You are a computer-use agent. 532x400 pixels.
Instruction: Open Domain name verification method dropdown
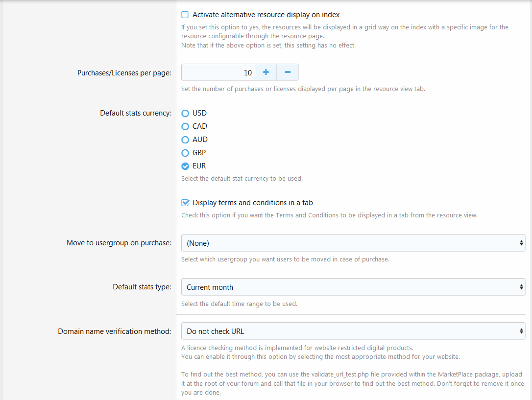353,331
